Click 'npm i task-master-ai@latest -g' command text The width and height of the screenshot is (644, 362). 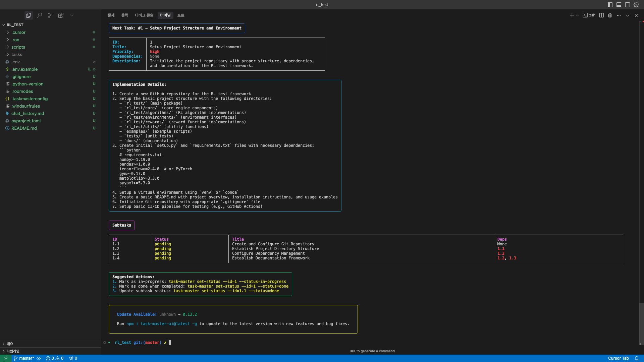pyautogui.click(x=161, y=324)
